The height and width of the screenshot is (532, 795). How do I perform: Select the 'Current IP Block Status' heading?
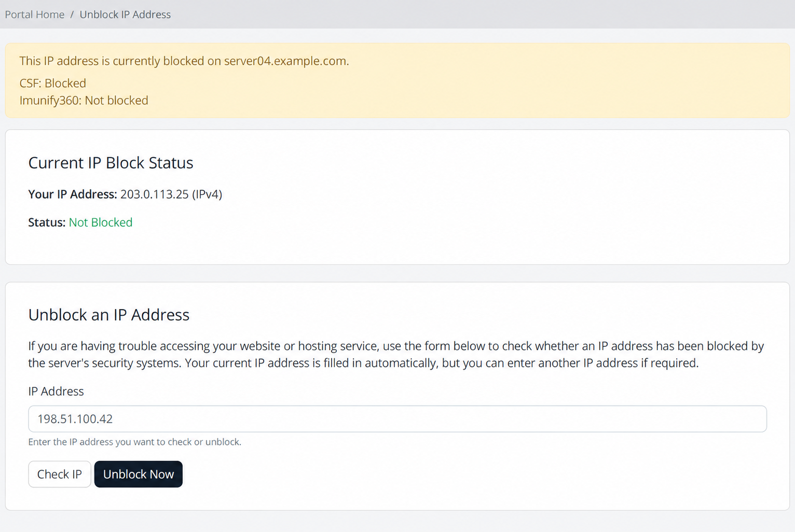111,163
